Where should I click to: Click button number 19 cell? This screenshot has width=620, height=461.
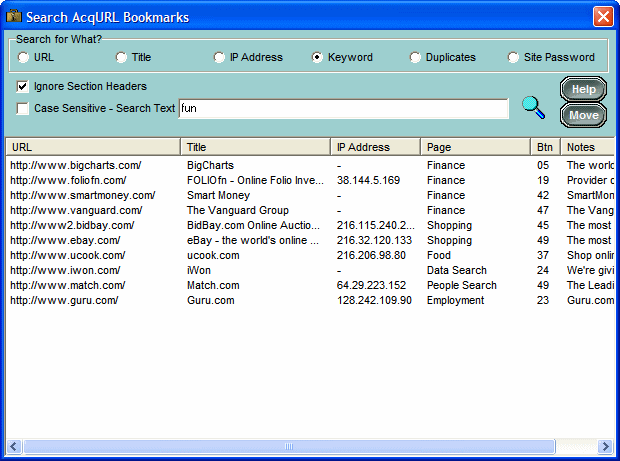543,180
